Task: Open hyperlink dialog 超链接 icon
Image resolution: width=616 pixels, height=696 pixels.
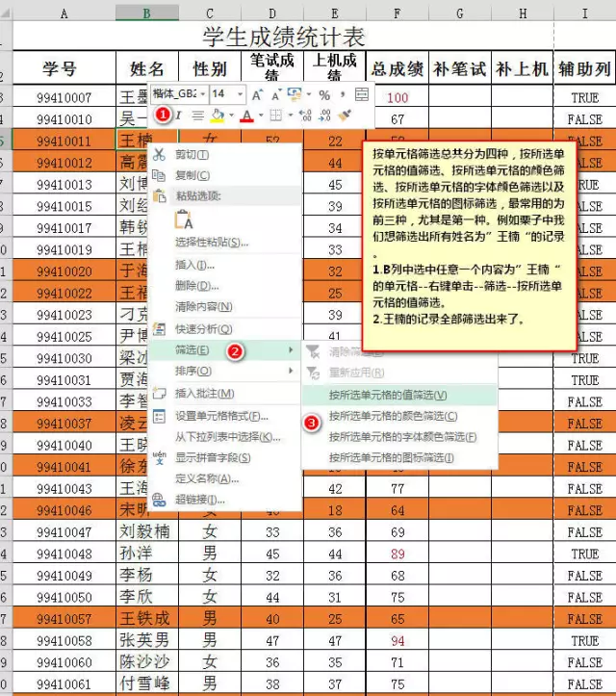Action: (x=159, y=500)
